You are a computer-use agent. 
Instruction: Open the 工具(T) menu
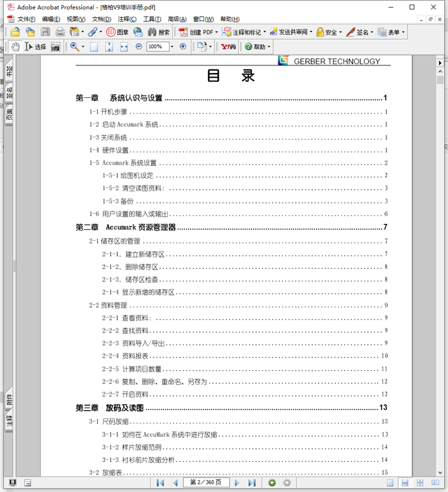point(152,19)
